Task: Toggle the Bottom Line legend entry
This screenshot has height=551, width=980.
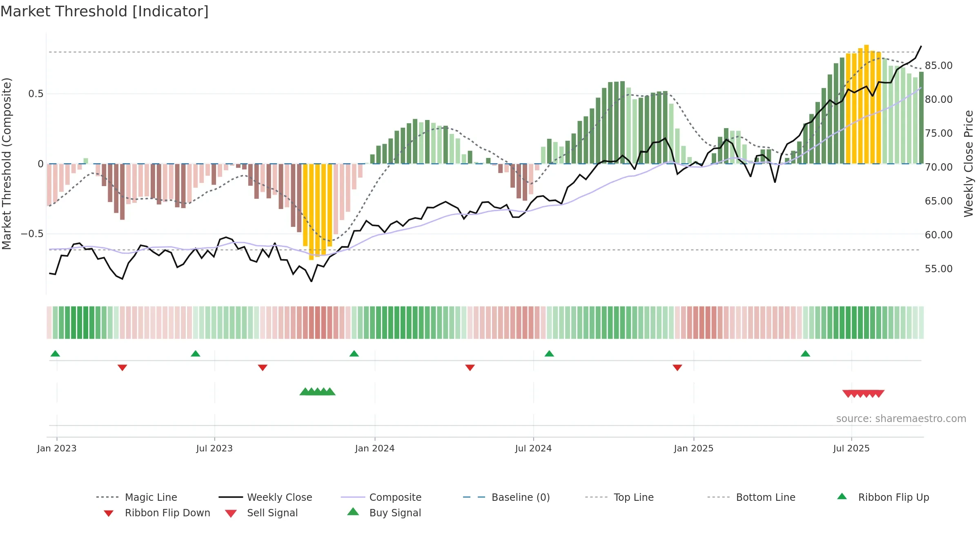Action: click(x=751, y=497)
